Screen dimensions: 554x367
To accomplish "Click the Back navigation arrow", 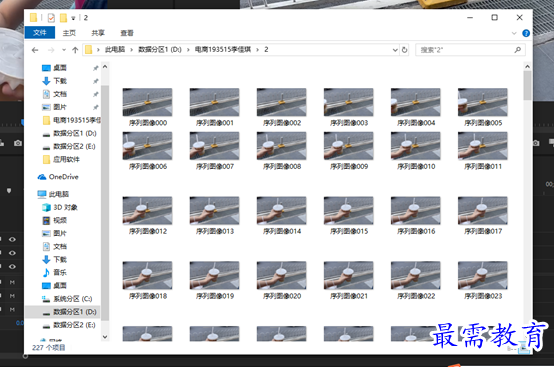I will pos(35,50).
